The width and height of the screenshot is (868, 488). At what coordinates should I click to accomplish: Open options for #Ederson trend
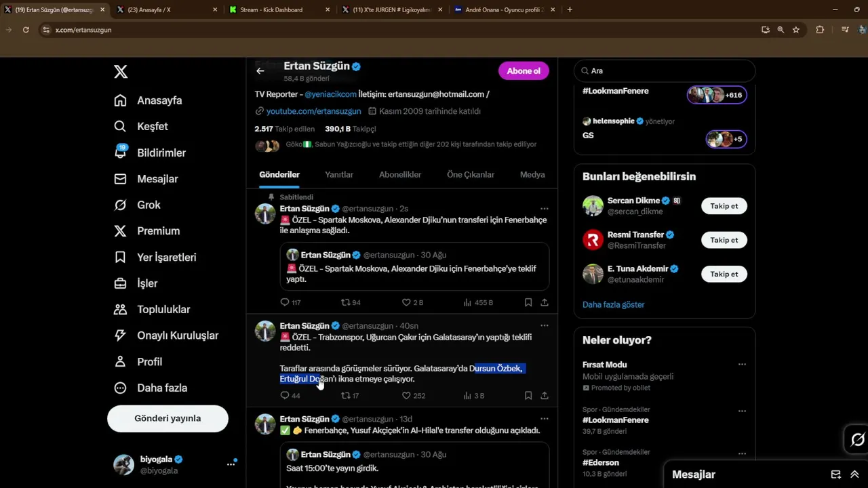[x=742, y=453]
